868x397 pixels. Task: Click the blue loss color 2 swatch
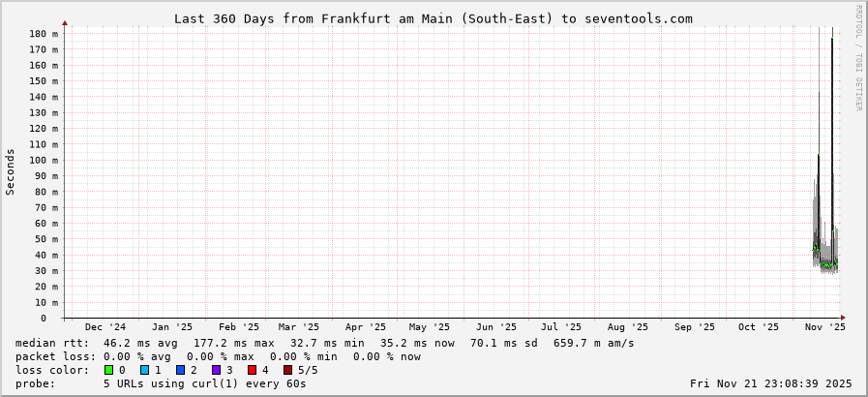(x=180, y=370)
